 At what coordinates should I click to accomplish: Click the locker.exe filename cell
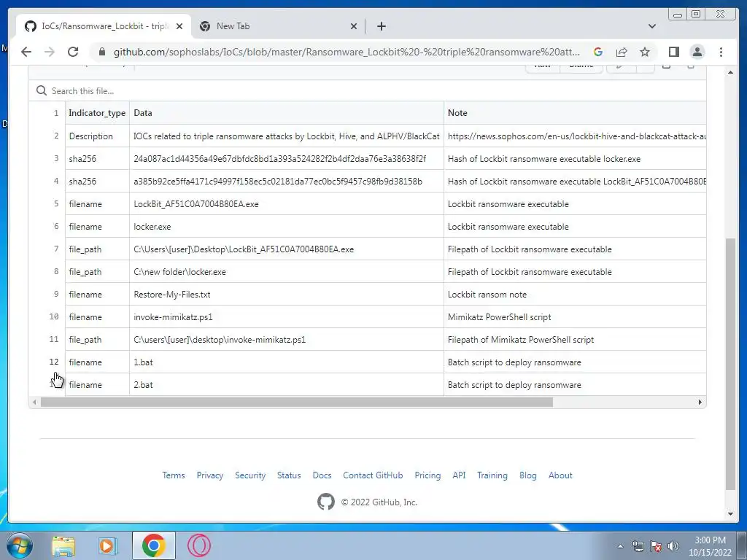[x=286, y=227]
